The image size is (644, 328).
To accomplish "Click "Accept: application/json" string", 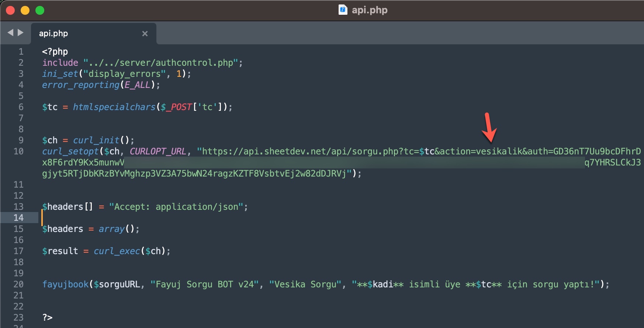I will point(176,207).
